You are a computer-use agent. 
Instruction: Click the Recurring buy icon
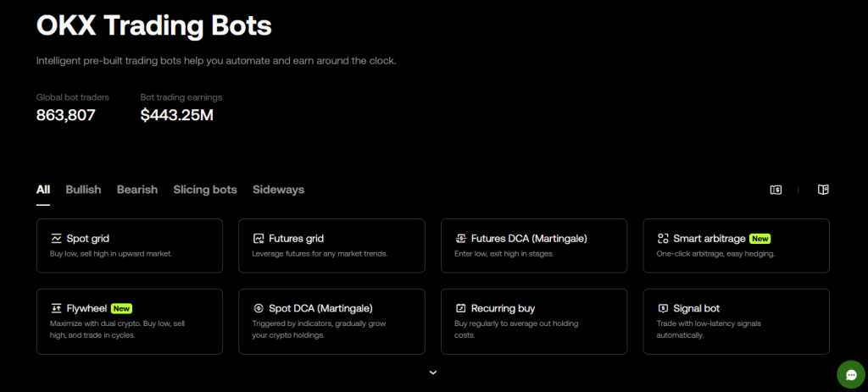coord(460,308)
